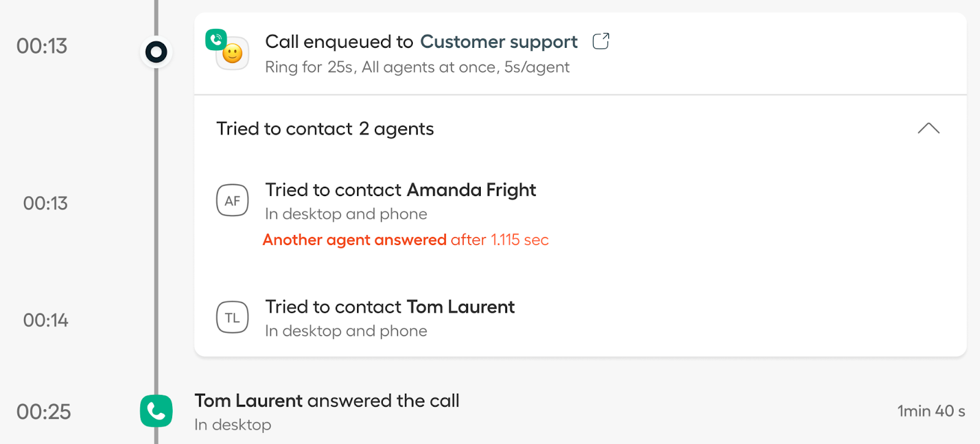Image resolution: width=980 pixels, height=444 pixels.
Task: Click Tom Laurent answered the call entry
Action: coord(327,401)
